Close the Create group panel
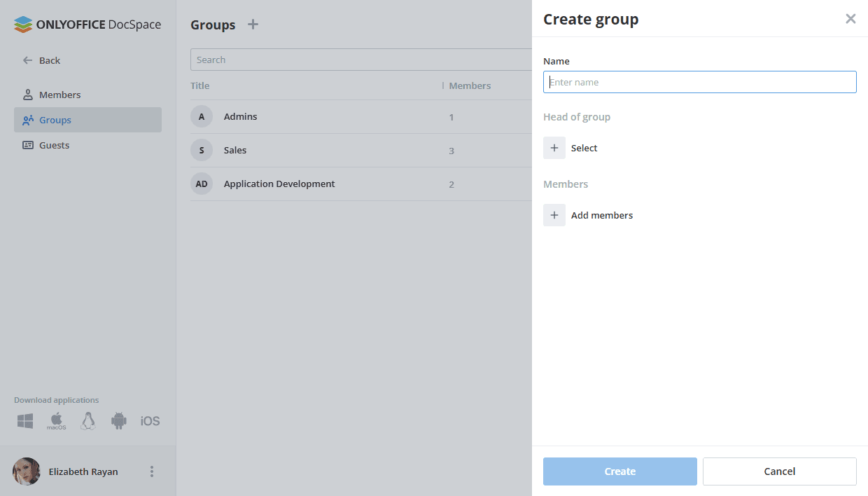Viewport: 868px width, 496px height. coord(850,19)
